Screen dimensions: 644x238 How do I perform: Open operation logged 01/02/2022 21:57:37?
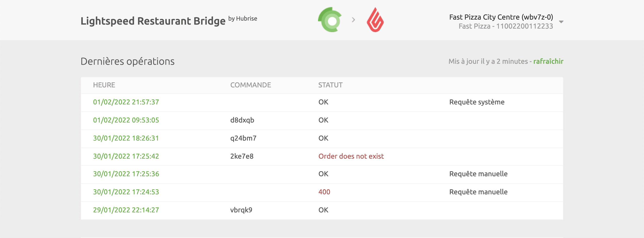tap(126, 102)
